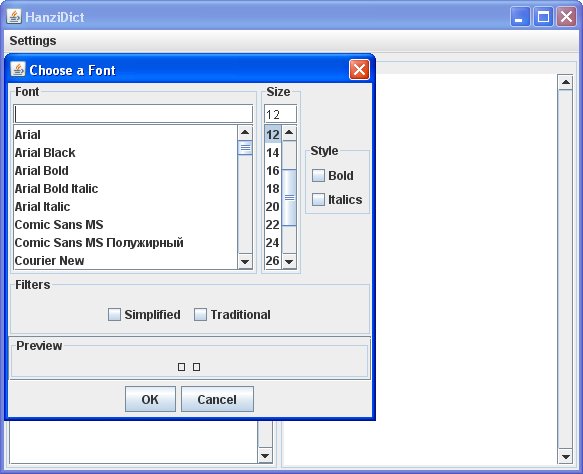
Task: Select size 24 in the size list
Action: pos(273,243)
